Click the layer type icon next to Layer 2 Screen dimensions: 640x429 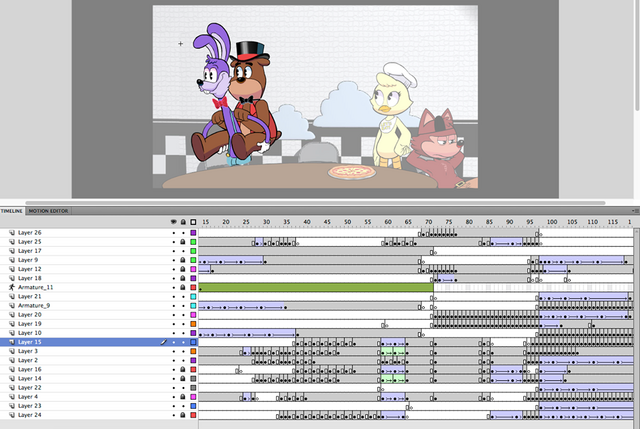coord(12,360)
